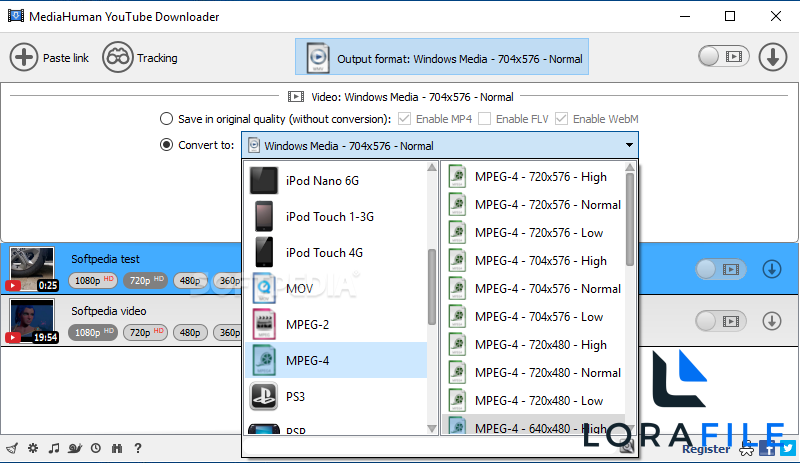Toggle the Enable FLV checkbox

pyautogui.click(x=485, y=119)
